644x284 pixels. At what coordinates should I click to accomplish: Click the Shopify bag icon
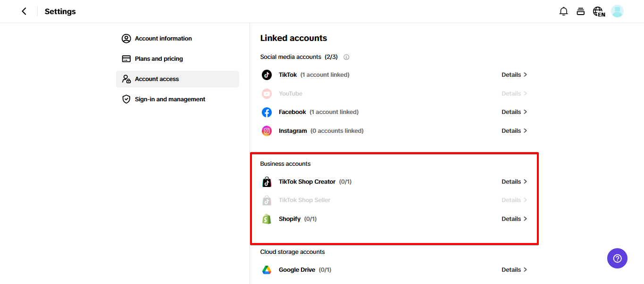pos(267,219)
